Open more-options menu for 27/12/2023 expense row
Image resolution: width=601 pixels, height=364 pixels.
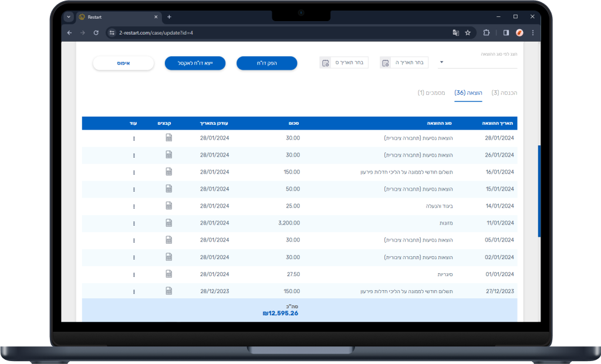click(x=134, y=292)
